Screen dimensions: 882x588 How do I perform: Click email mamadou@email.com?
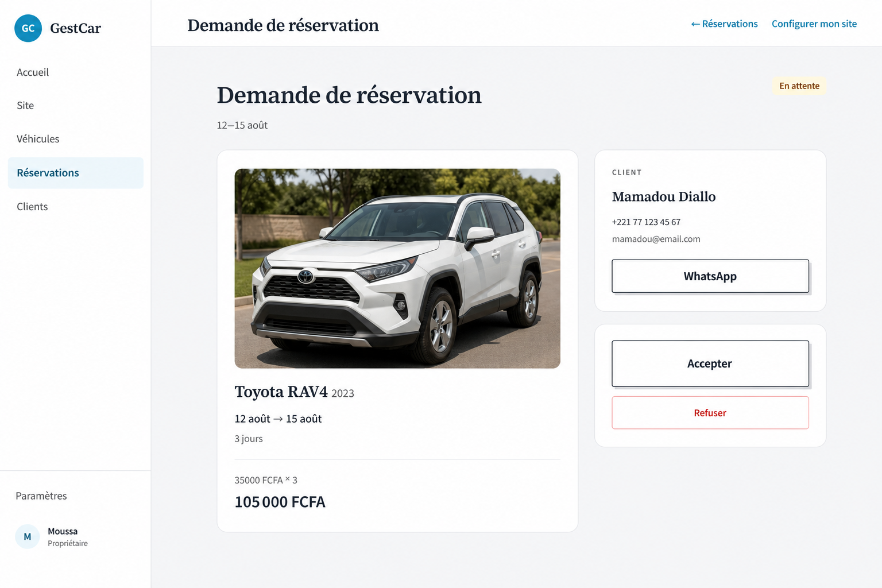click(656, 239)
